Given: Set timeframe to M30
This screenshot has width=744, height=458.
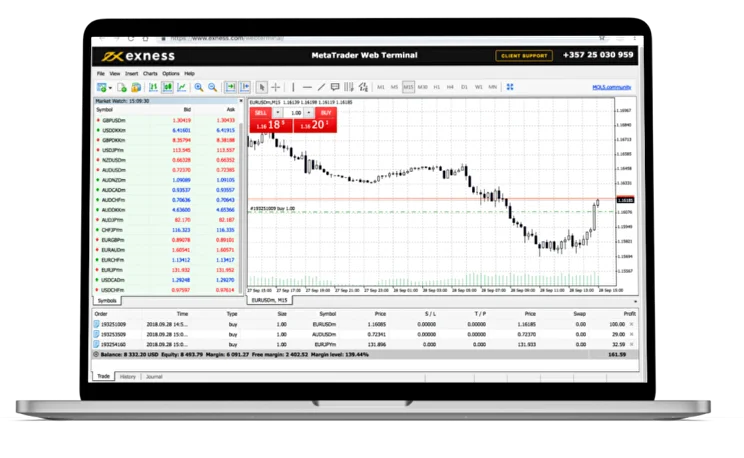Looking at the screenshot, I should tap(422, 87).
